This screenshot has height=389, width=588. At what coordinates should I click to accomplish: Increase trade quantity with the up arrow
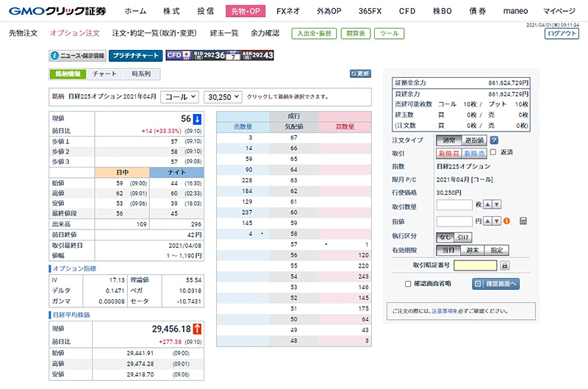[x=488, y=204]
